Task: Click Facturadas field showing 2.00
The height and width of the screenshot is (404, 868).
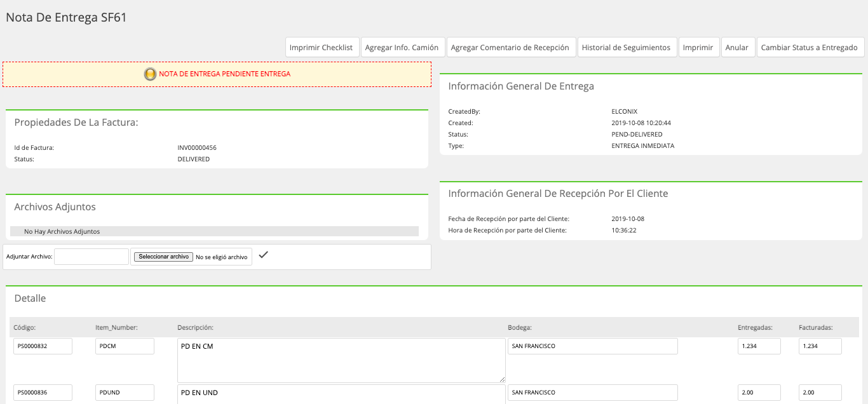Action: point(820,393)
